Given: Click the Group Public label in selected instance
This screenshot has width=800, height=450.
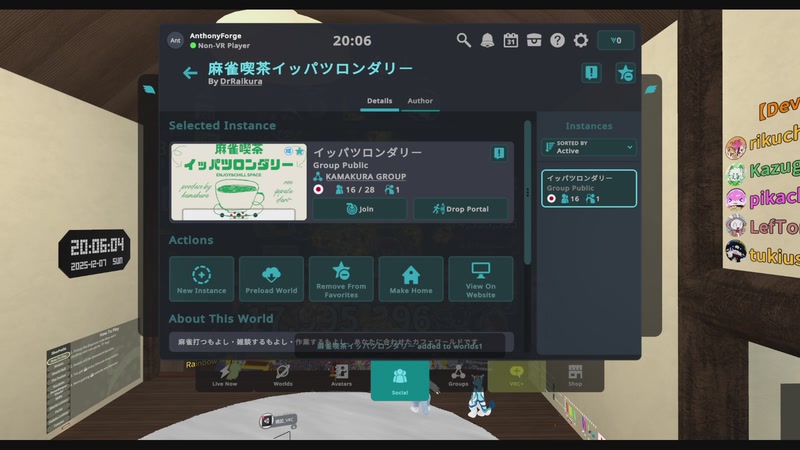Looking at the screenshot, I should [x=340, y=165].
